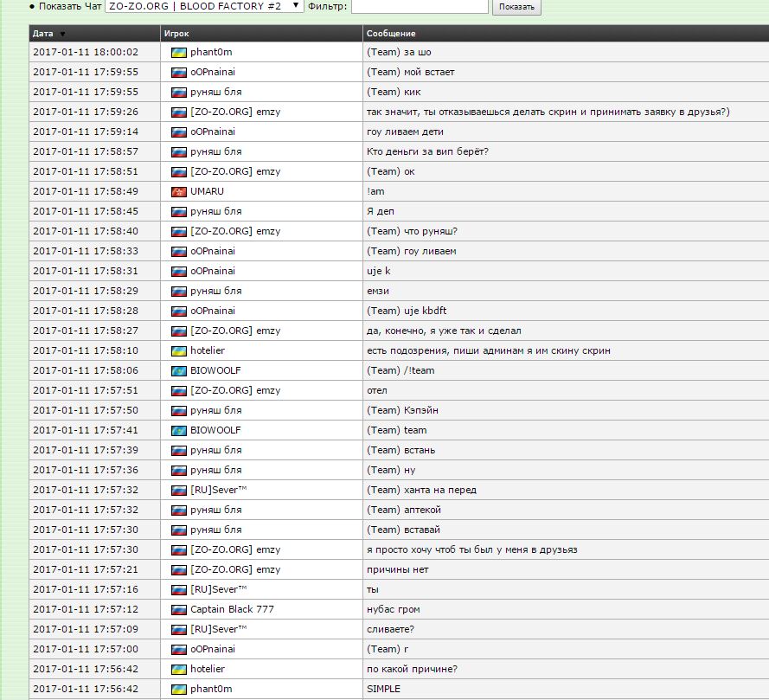The height and width of the screenshot is (700, 769).
Task: Click the message 'Кто деньги за вип берёт?'
Action: coord(417,151)
